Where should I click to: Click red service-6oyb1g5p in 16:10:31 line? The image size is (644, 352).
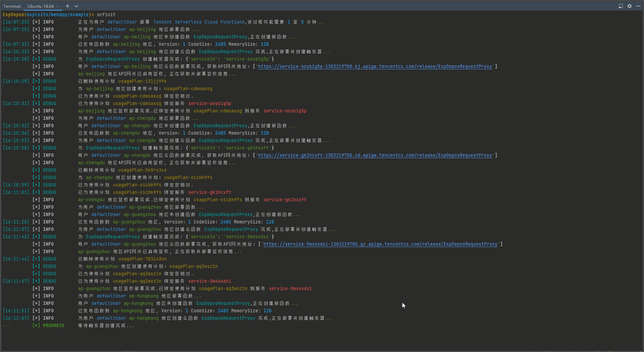pos(210,104)
